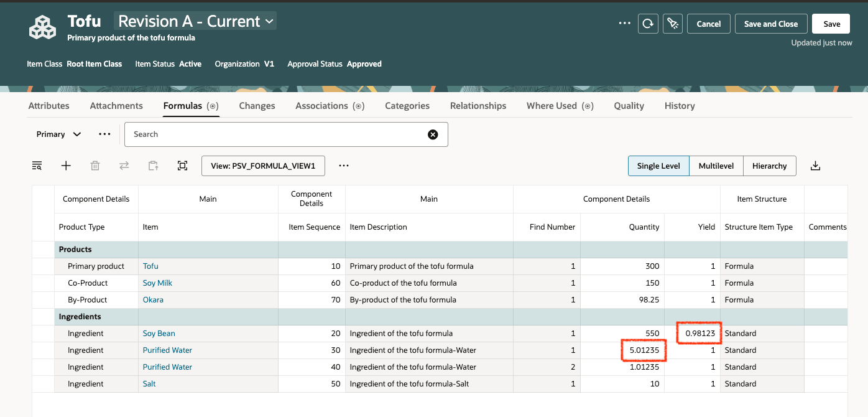Click the pointer sparkle icon beside Cancel

coord(673,24)
